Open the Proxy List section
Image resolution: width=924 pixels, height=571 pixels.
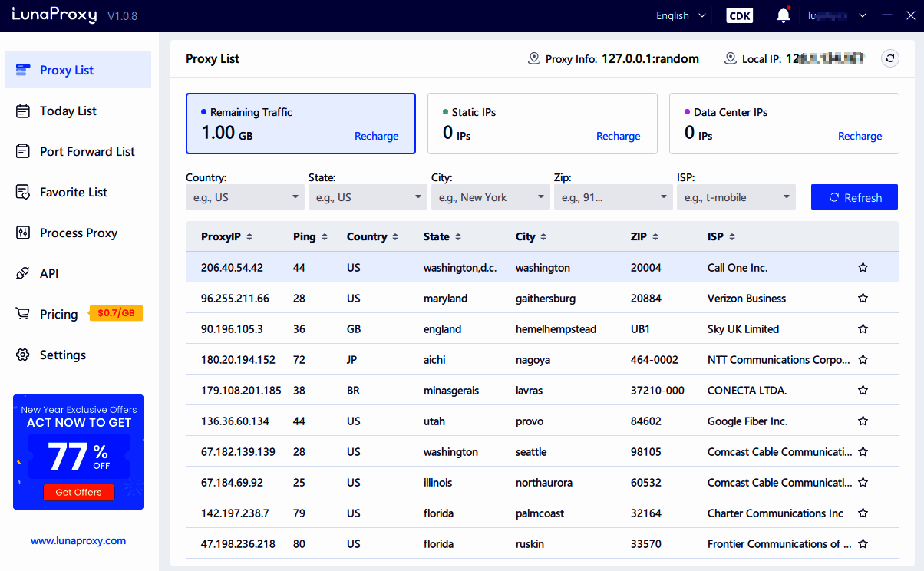pos(66,70)
